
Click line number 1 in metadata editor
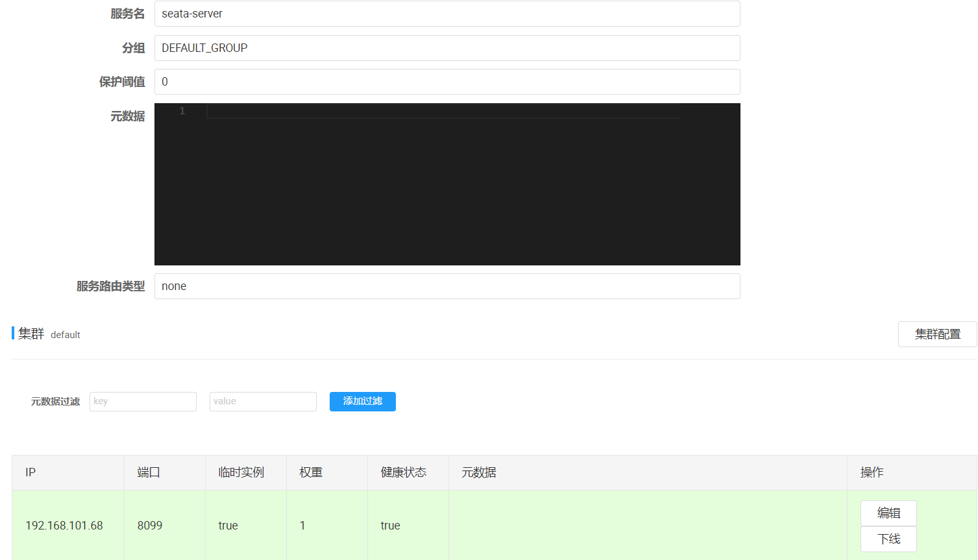[x=182, y=111]
